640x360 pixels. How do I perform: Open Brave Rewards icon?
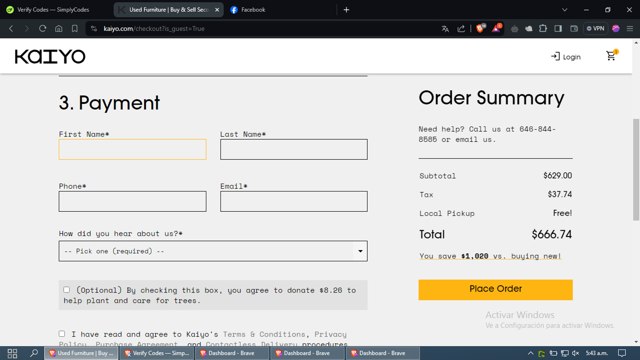[x=496, y=28]
